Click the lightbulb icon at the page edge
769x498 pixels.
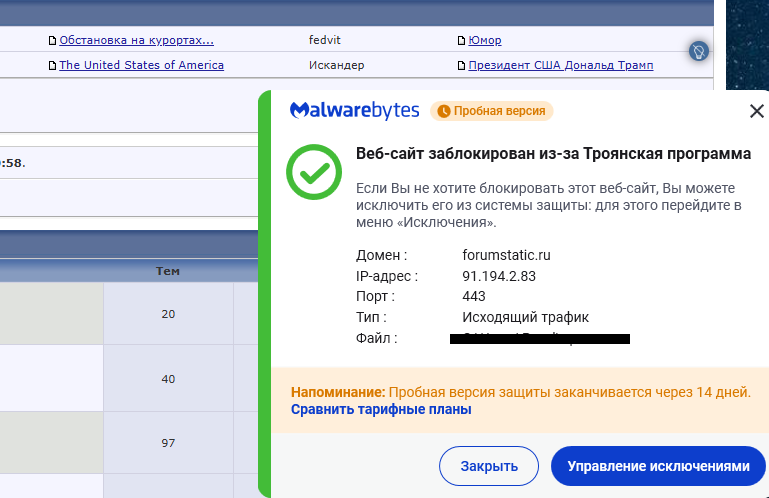(698, 51)
